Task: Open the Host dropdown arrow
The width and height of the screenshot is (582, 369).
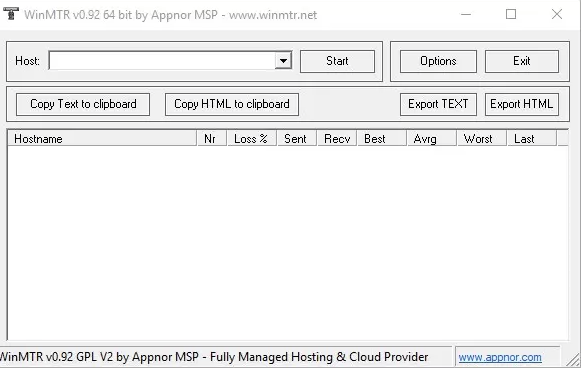Action: (283, 61)
